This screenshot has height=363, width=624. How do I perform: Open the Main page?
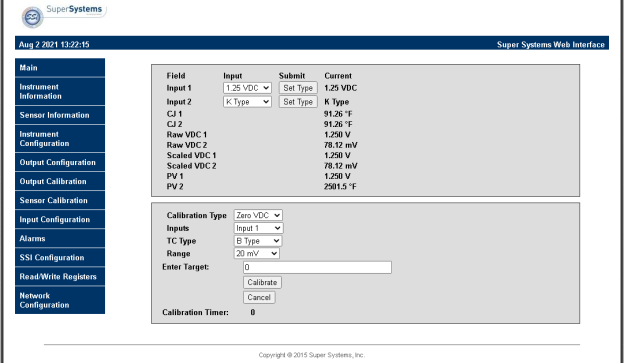point(60,68)
